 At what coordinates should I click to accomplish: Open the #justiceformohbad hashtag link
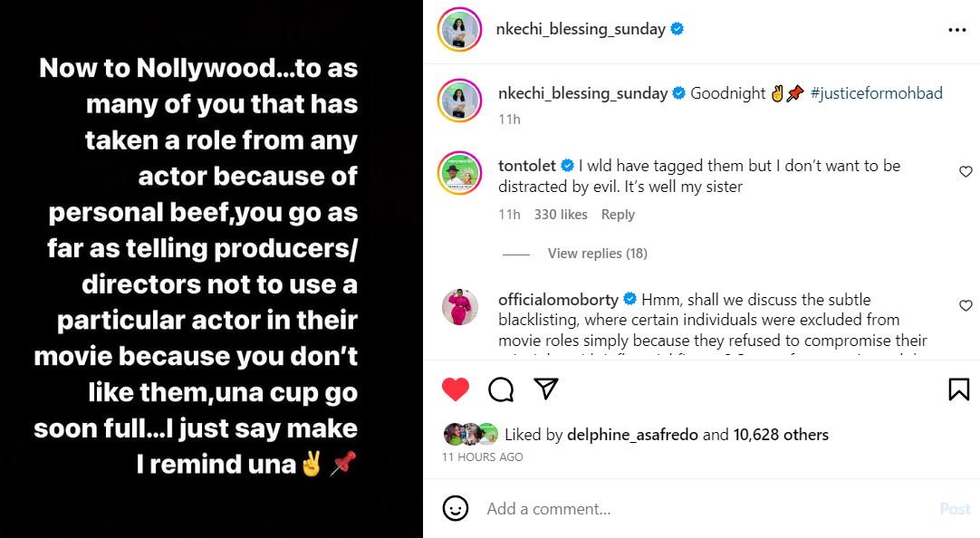click(x=876, y=93)
